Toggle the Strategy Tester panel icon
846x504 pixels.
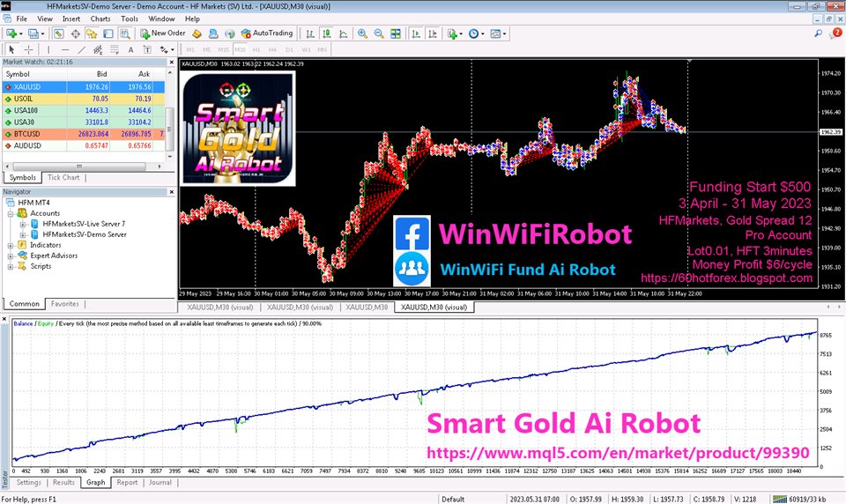coord(124,33)
